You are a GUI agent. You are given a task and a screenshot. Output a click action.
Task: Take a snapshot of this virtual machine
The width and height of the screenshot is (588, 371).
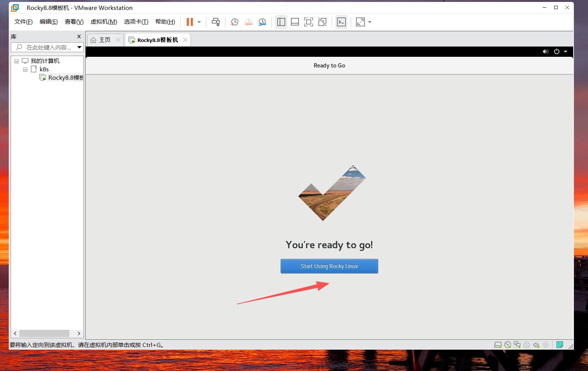[235, 22]
